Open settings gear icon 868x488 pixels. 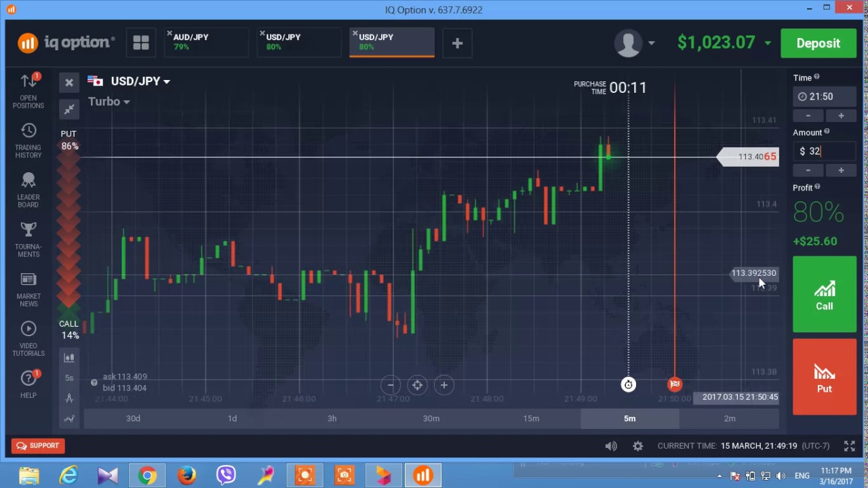[x=637, y=446]
